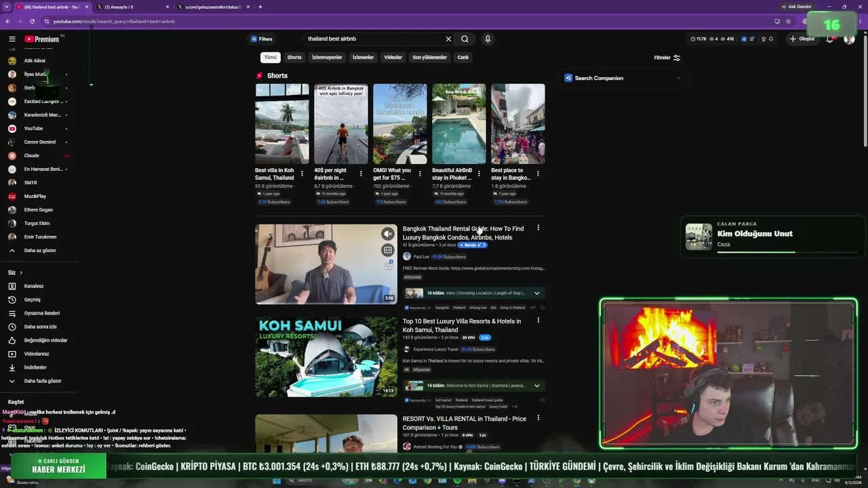868x488 pixels.
Task: Expand the list with Daha fazla göster
Action: pyautogui.click(x=43, y=381)
